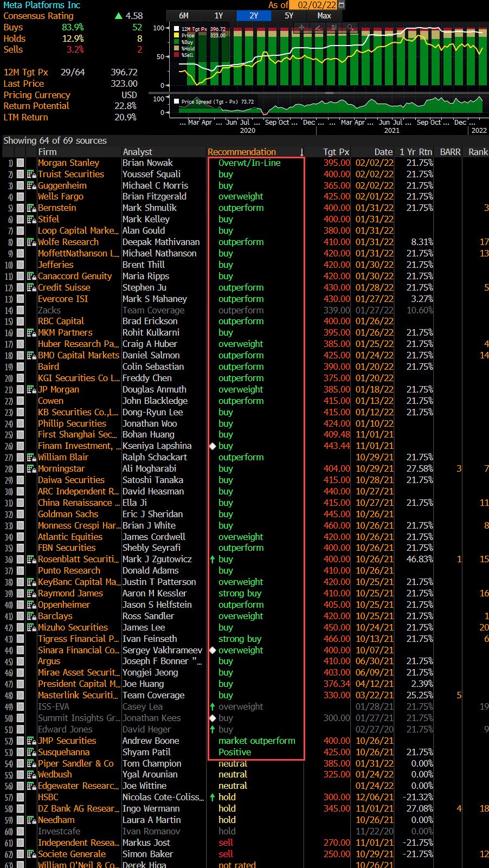Viewport: 489px width, 868px height.
Task: Open the chart legend table icon
Action: [x=334, y=27]
